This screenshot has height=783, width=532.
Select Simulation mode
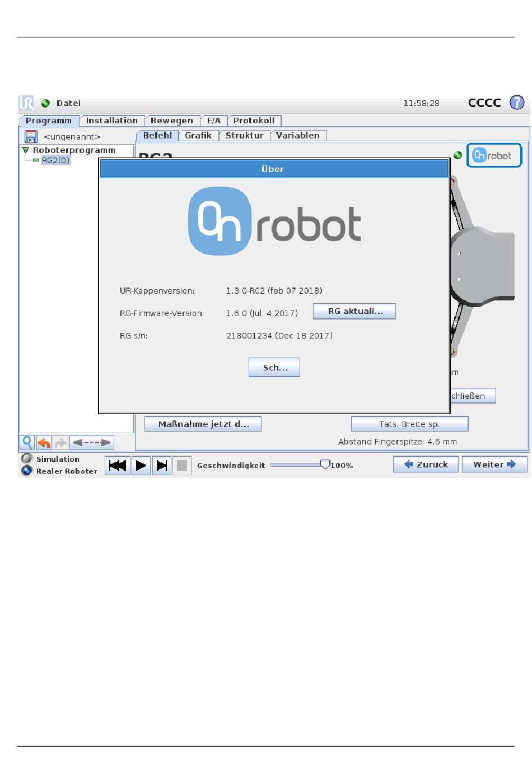point(27,458)
